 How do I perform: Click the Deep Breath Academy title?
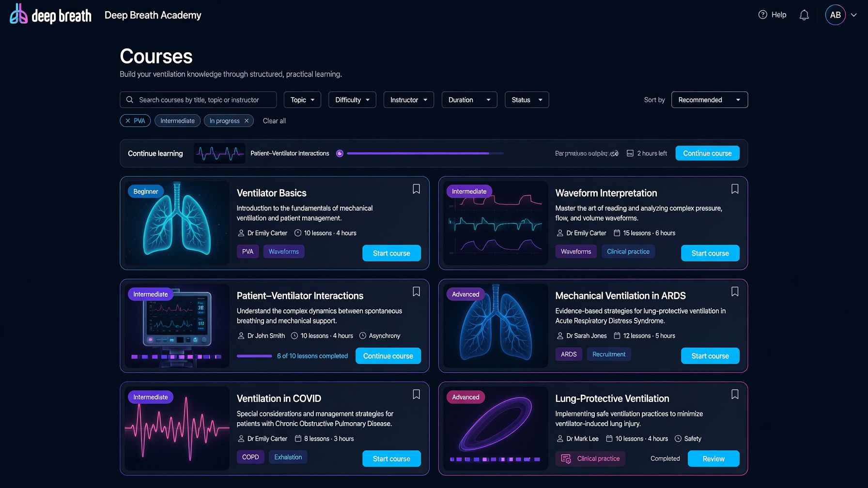pyautogui.click(x=153, y=15)
